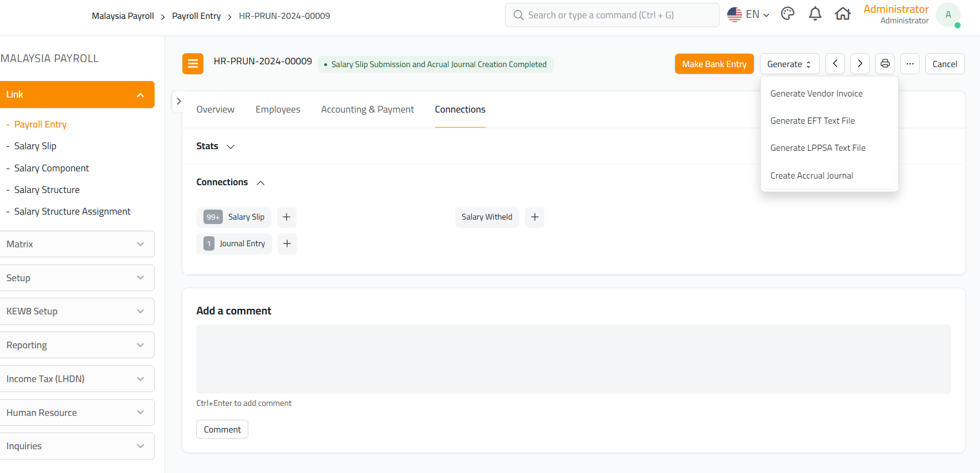Screen dimensions: 980x473
Task: Go to previous document arrow
Action: [x=835, y=64]
